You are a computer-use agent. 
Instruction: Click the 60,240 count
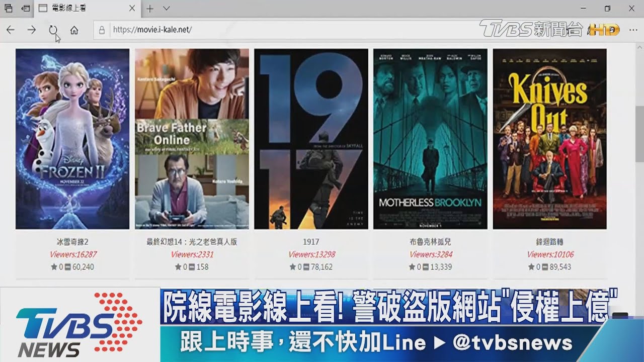pos(83,267)
